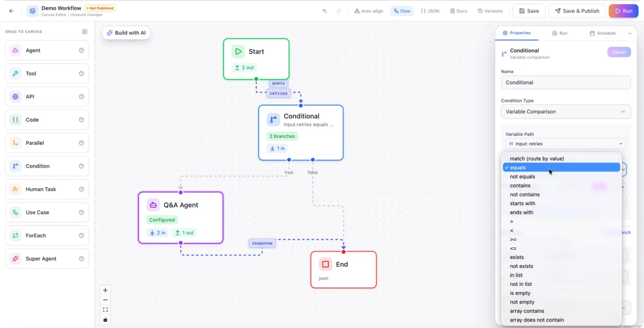The height and width of the screenshot is (328, 644).
Task: Toggle the canvas lock icon
Action: point(105,320)
